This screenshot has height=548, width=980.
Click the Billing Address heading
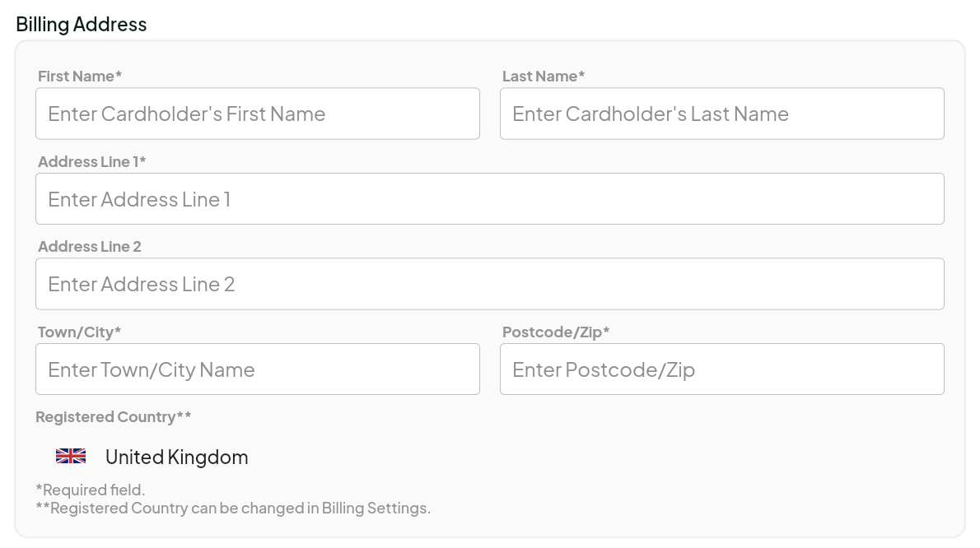tap(82, 25)
